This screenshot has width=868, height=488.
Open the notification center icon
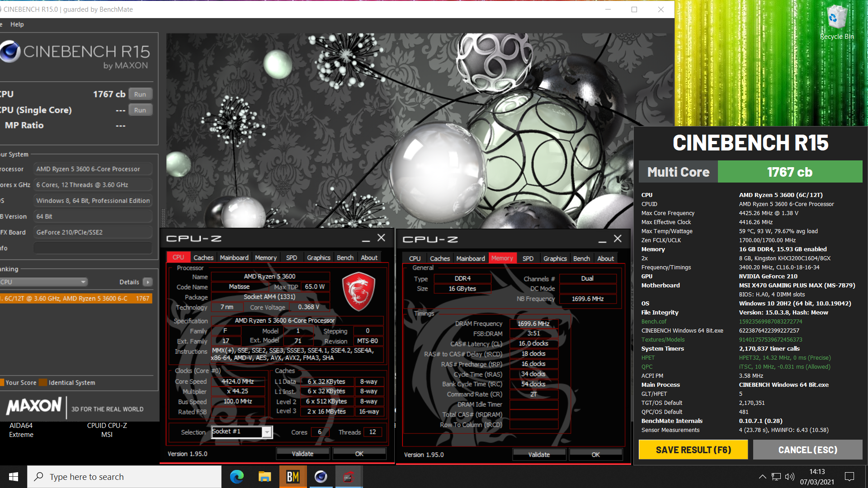click(x=849, y=477)
